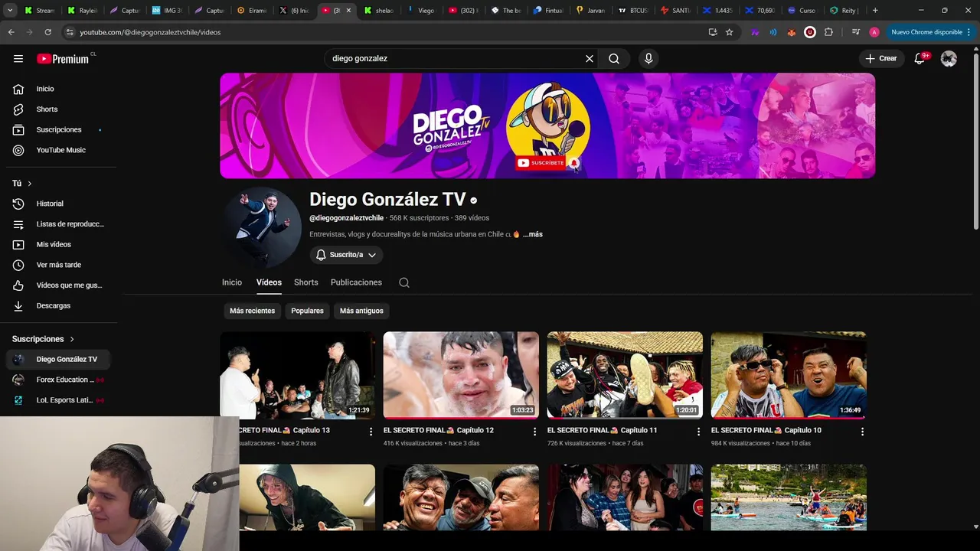980x551 pixels.
Task: Select LoL Esports Latinoamérica subscription
Action: pyautogui.click(x=58, y=399)
